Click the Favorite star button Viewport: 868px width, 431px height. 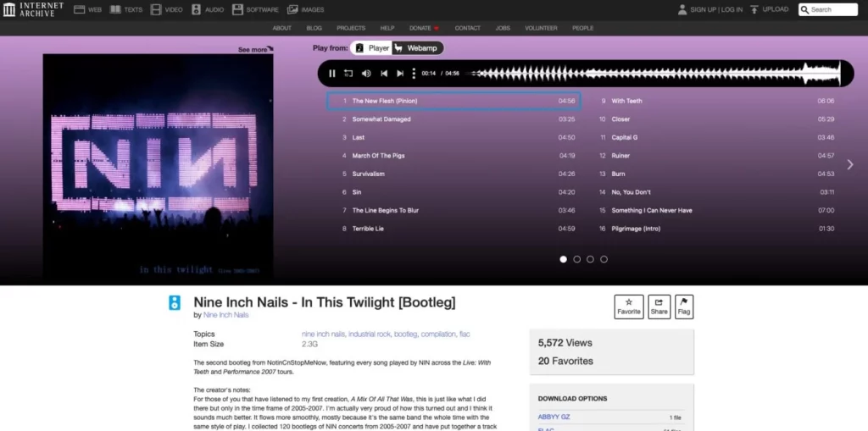coord(629,307)
